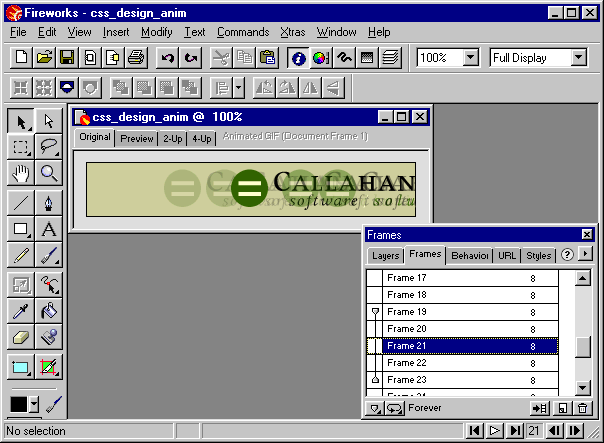
Task: Select the Text tool
Action: pos(49,229)
